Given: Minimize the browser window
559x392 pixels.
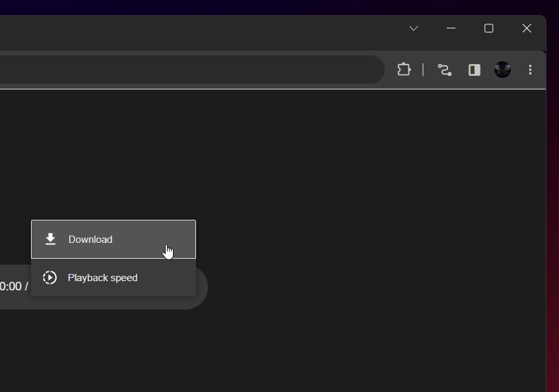Looking at the screenshot, I should 451,28.
